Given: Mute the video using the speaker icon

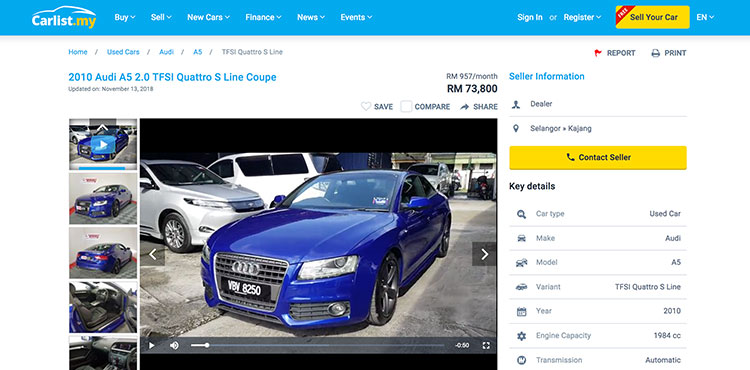Looking at the screenshot, I should pyautogui.click(x=174, y=345).
